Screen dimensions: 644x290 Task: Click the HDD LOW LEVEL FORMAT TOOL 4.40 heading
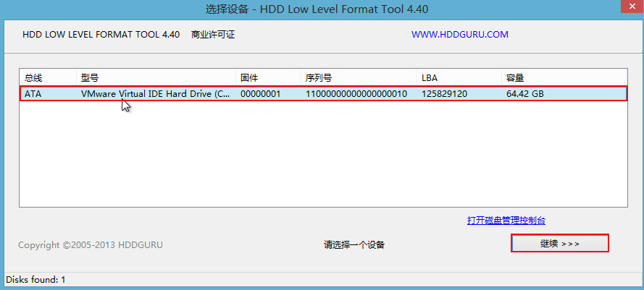point(101,35)
